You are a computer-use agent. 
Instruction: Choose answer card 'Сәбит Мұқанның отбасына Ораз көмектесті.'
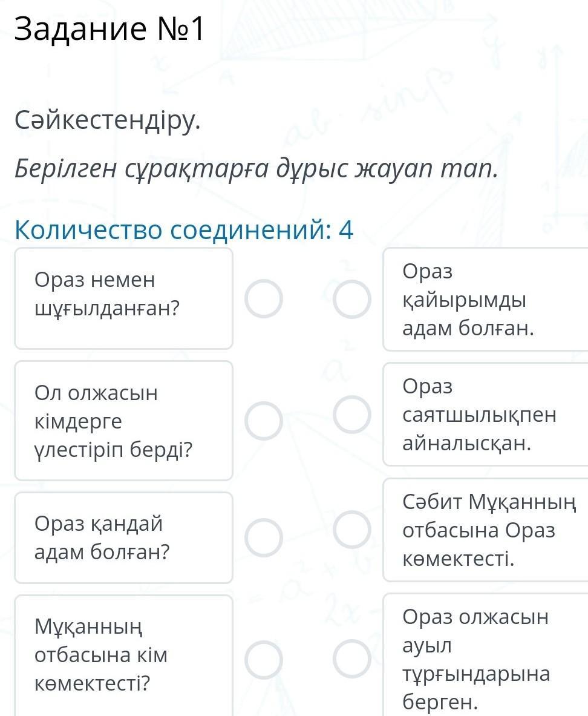(x=485, y=531)
